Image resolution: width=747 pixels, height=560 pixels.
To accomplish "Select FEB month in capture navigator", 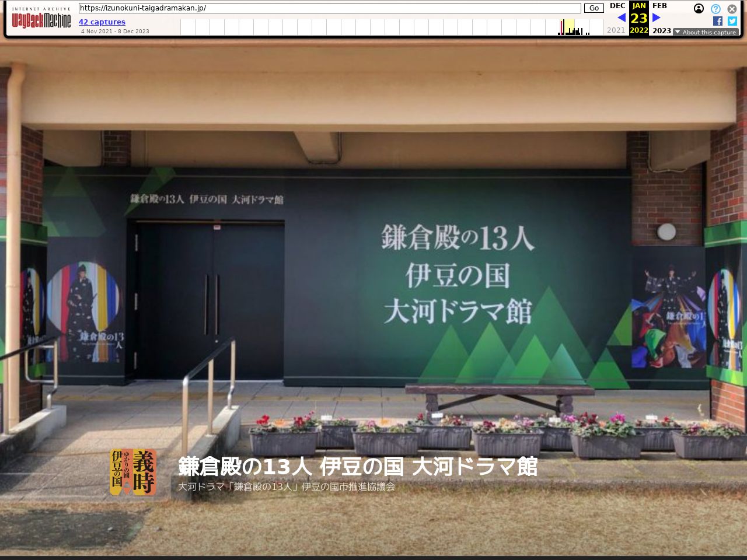I will coord(659,6).
